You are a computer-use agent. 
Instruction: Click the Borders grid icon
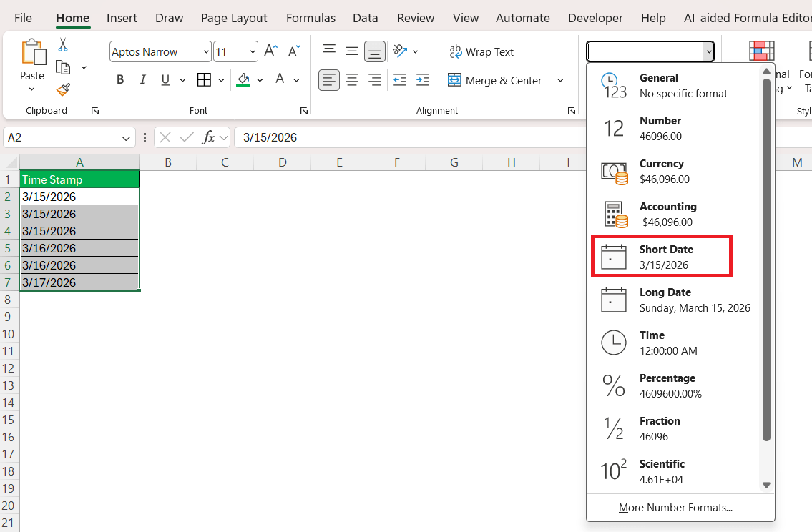pyautogui.click(x=204, y=79)
